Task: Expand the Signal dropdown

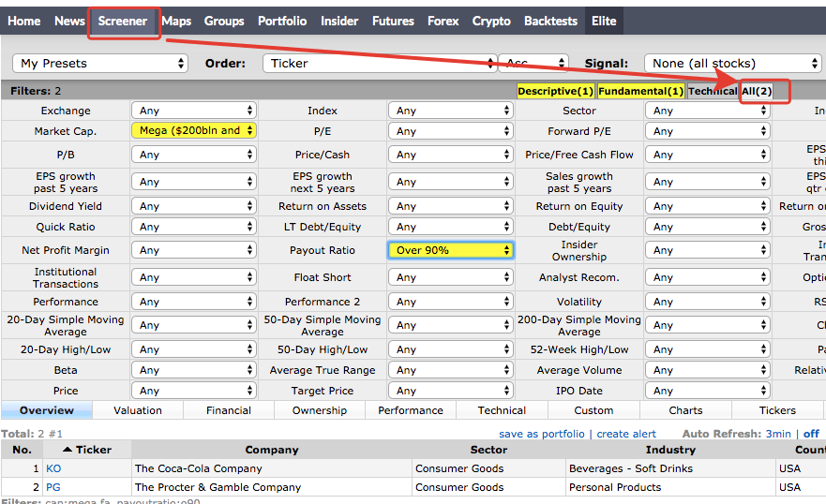Action: 733,64
